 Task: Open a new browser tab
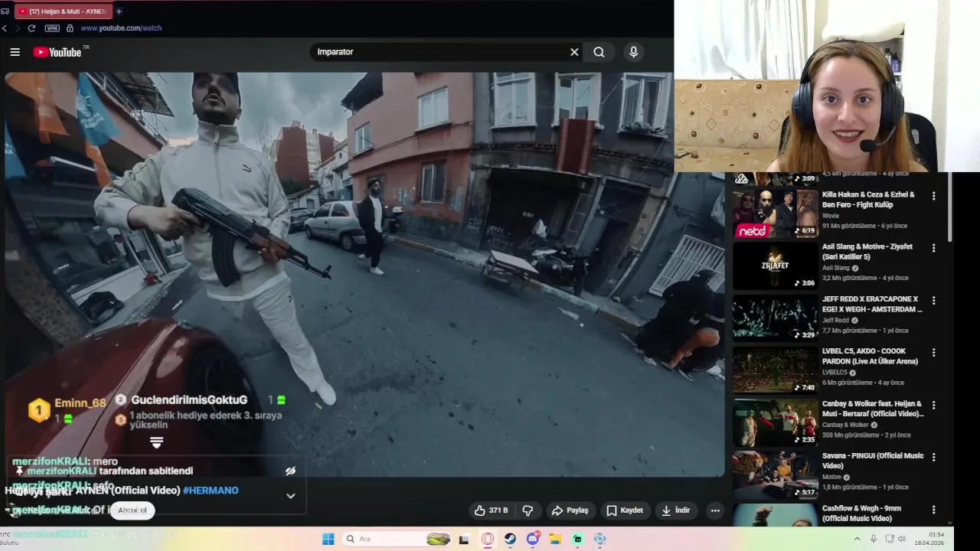(119, 11)
